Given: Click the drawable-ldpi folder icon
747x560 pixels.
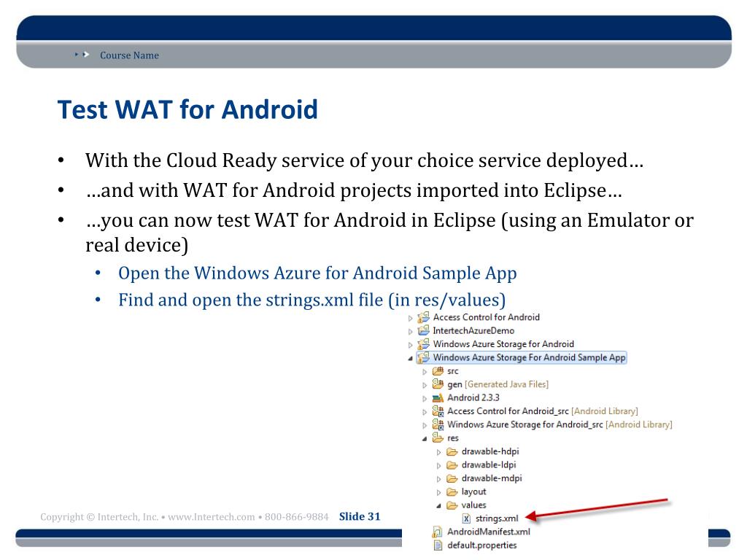Looking at the screenshot, I should 452,464.
